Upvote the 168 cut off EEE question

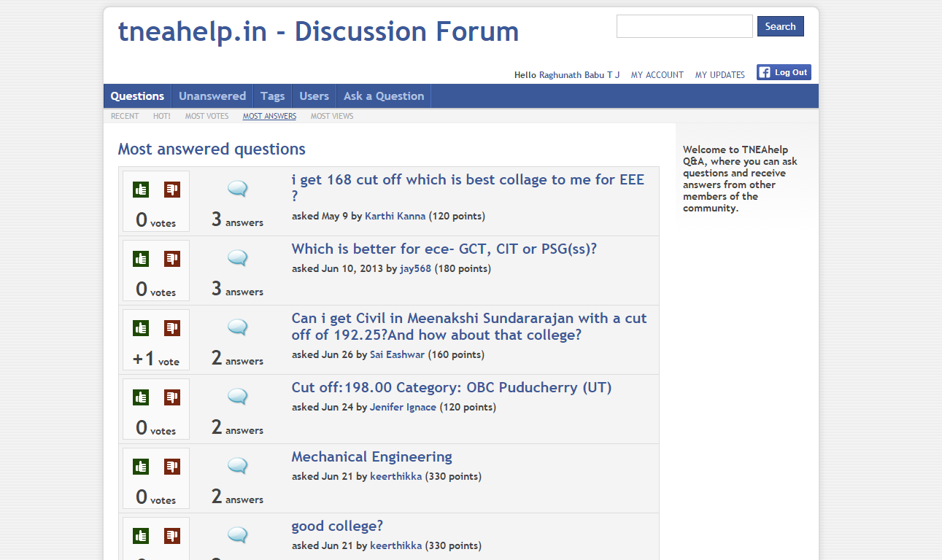tap(141, 190)
